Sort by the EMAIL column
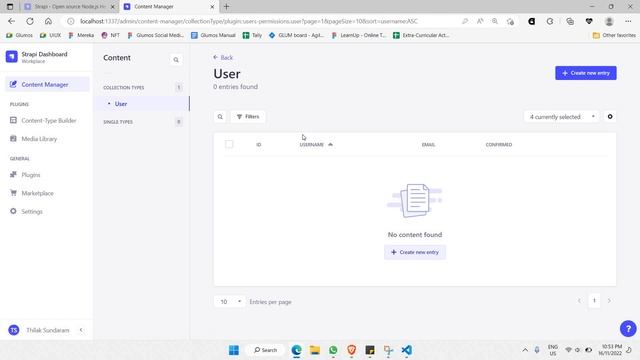 tap(428, 144)
